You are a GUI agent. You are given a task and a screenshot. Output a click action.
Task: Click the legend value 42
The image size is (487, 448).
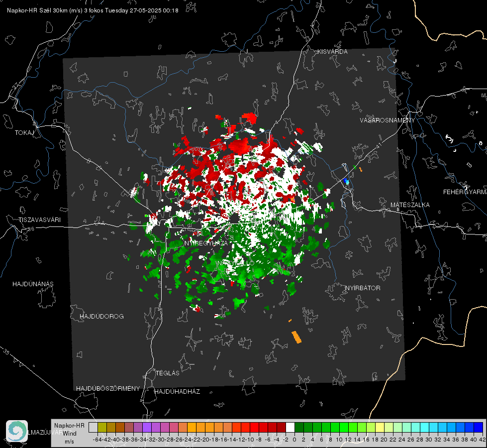tap(483, 440)
